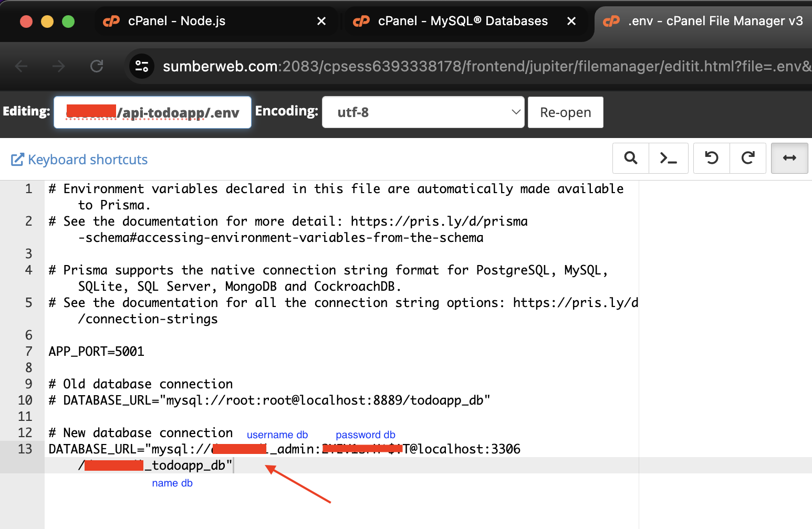This screenshot has width=812, height=529.
Task: Open the editor command prompt icon
Action: click(x=668, y=158)
